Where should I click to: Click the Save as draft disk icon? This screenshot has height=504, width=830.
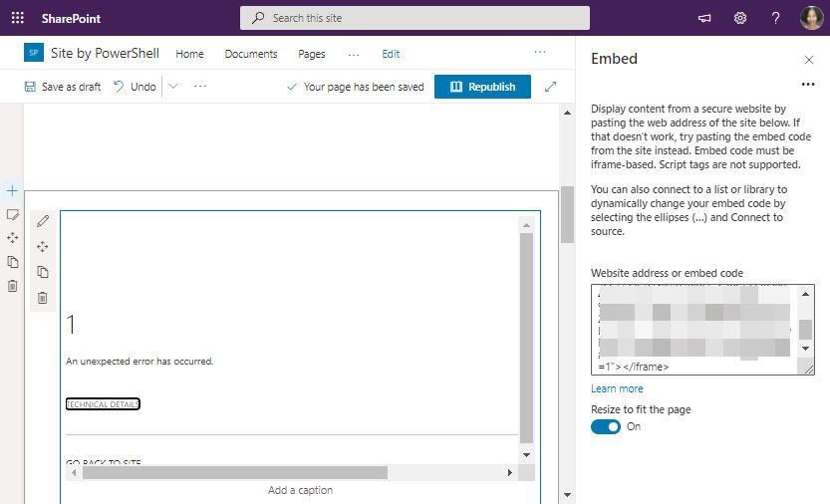coord(30,87)
